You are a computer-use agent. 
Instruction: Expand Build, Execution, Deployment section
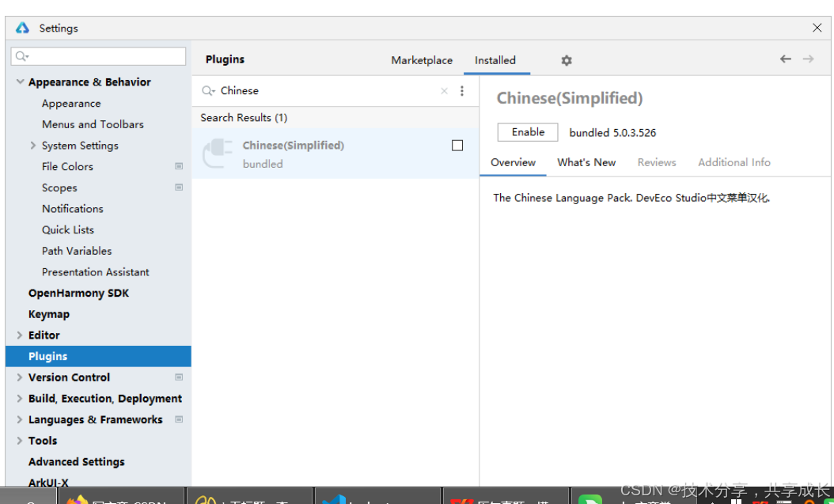tap(20, 398)
